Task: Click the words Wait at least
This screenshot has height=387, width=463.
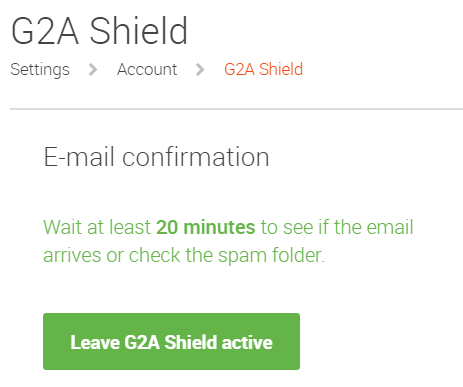Action: (97, 227)
